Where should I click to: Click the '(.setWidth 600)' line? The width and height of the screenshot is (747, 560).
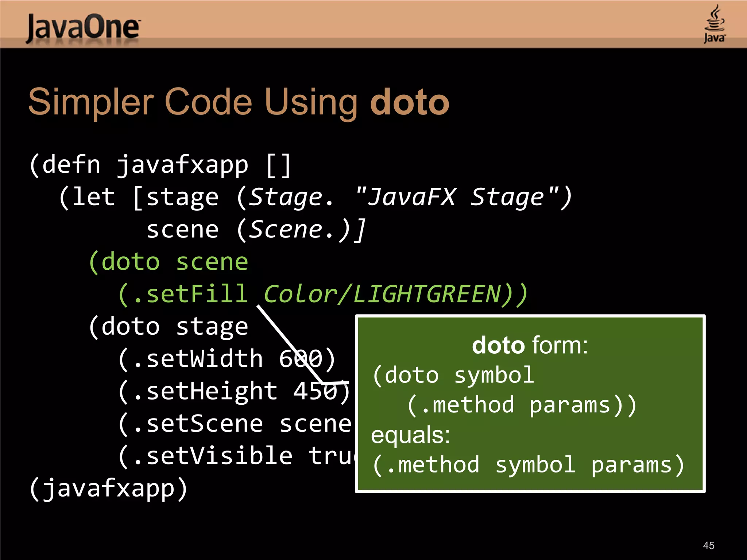(226, 359)
